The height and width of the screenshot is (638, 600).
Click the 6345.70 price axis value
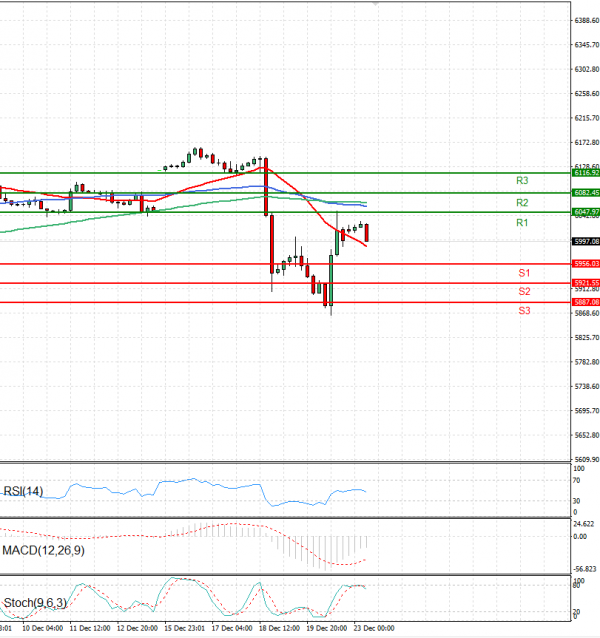[587, 45]
